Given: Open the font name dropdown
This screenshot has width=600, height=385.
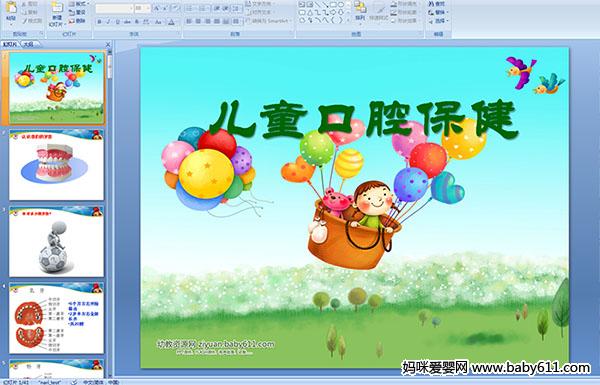Looking at the screenshot, I should pyautogui.click(x=114, y=8).
